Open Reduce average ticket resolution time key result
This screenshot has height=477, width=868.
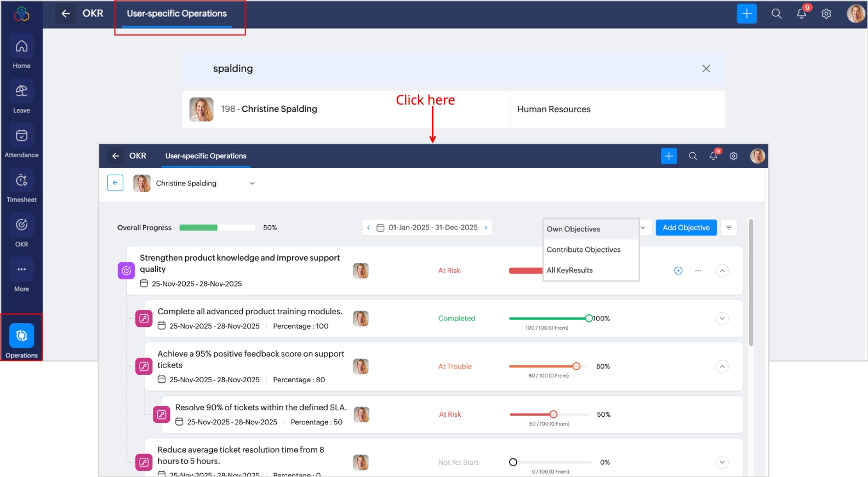pos(241,456)
